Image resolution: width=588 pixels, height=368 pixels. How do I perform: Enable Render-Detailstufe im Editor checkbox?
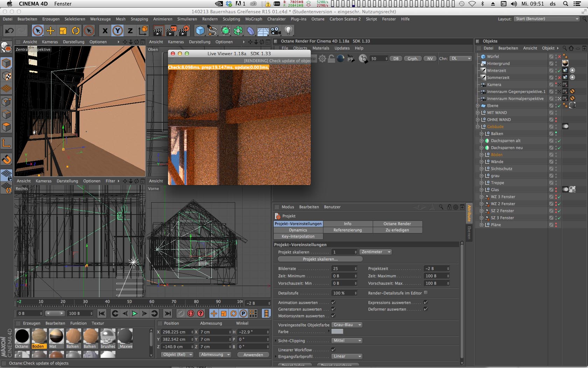click(426, 293)
